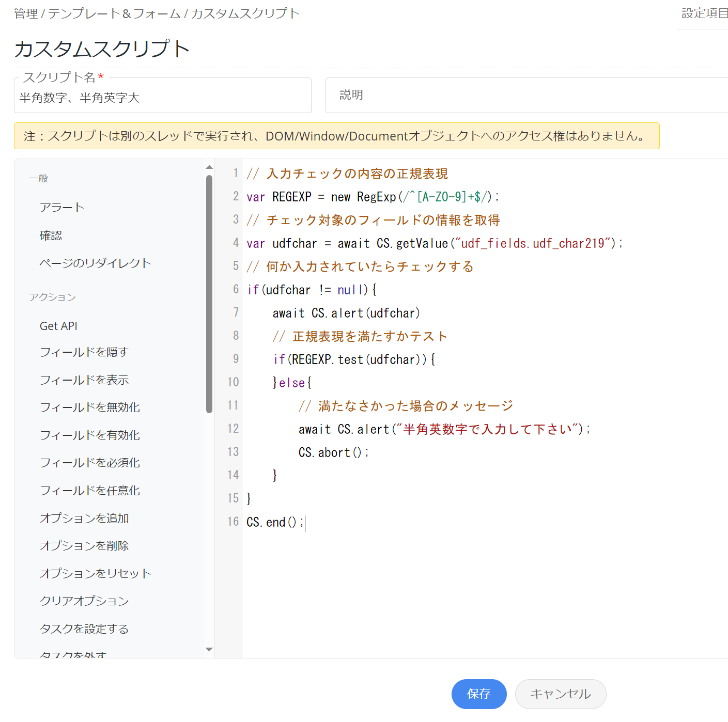Click the sidebar's vertical scrollbar thumb
The width and height of the screenshot is (728, 722).
209,294
